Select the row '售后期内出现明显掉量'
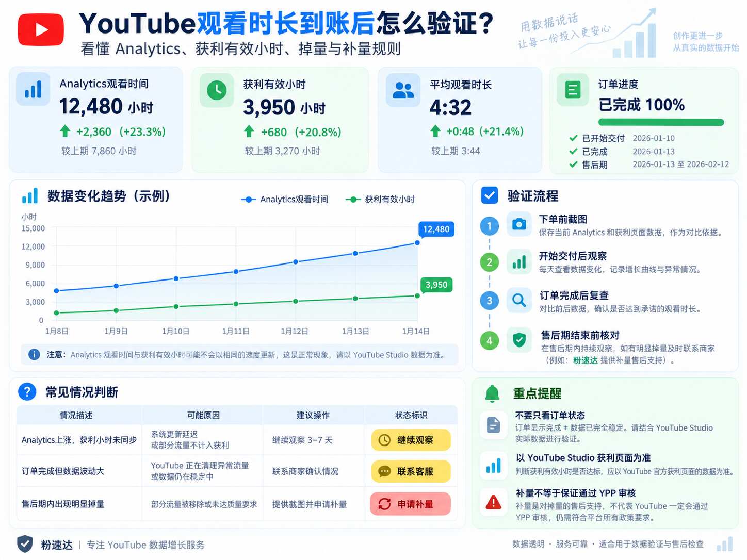Image resolution: width=747 pixels, height=560 pixels. 237,504
